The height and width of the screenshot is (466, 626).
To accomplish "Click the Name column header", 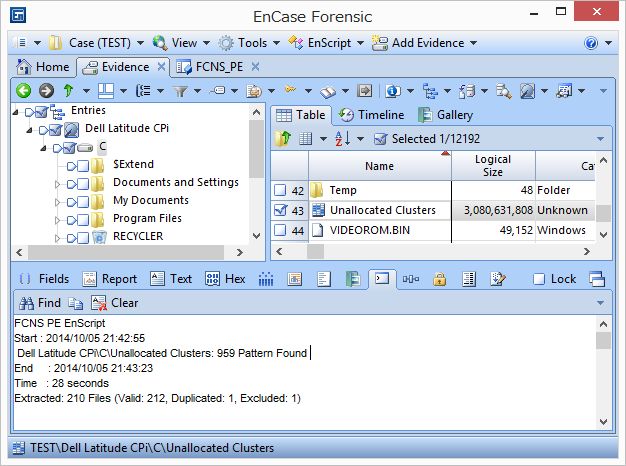I will click(x=380, y=166).
